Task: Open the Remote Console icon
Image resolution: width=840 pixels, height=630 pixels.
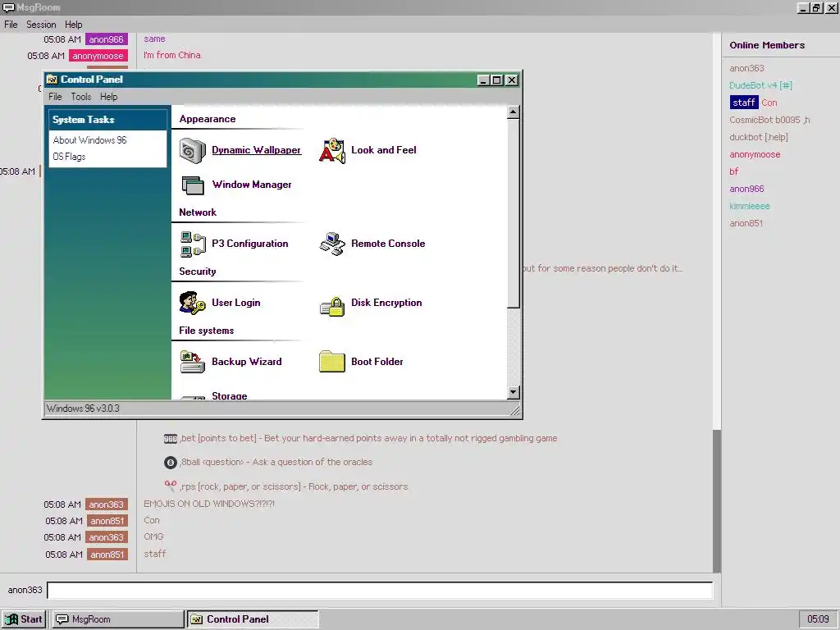Action: pos(332,244)
